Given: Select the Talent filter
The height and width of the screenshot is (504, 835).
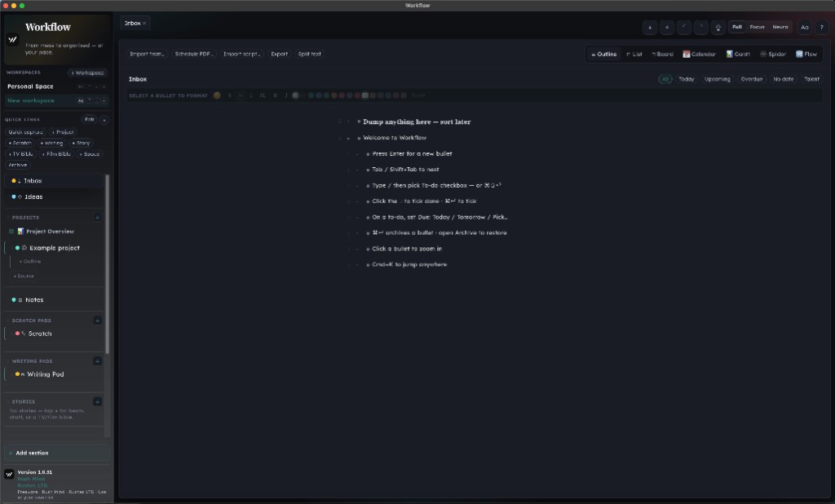Looking at the screenshot, I should (811, 79).
